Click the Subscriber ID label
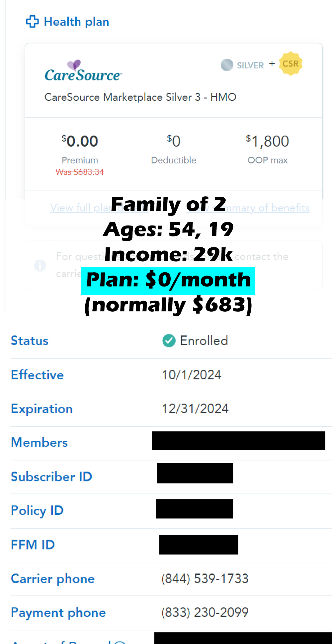This screenshot has width=332, height=644. (51, 477)
